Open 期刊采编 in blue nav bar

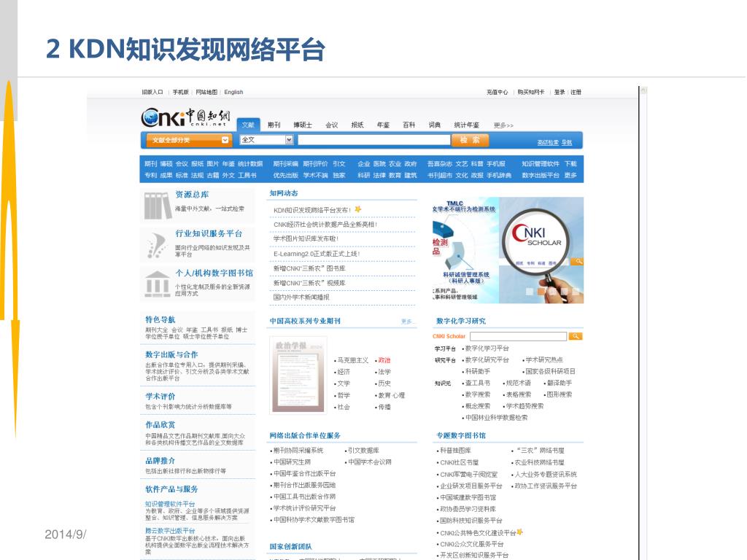[x=285, y=163]
